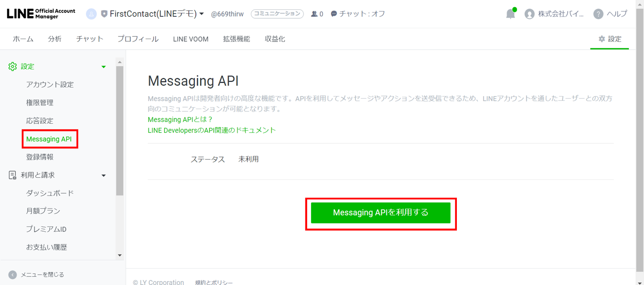Click the Messaging APIを利用する button
Viewport: 644px width, 285px height.
(381, 213)
